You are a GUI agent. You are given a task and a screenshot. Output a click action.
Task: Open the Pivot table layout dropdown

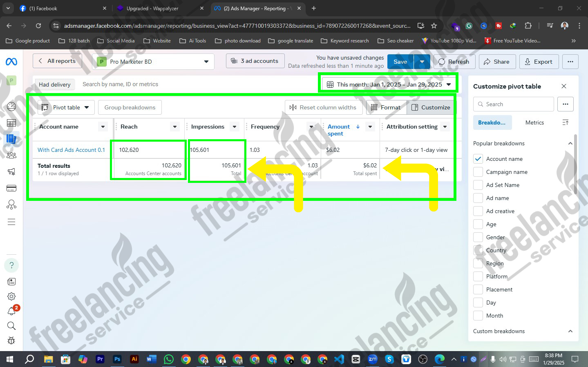(x=66, y=107)
